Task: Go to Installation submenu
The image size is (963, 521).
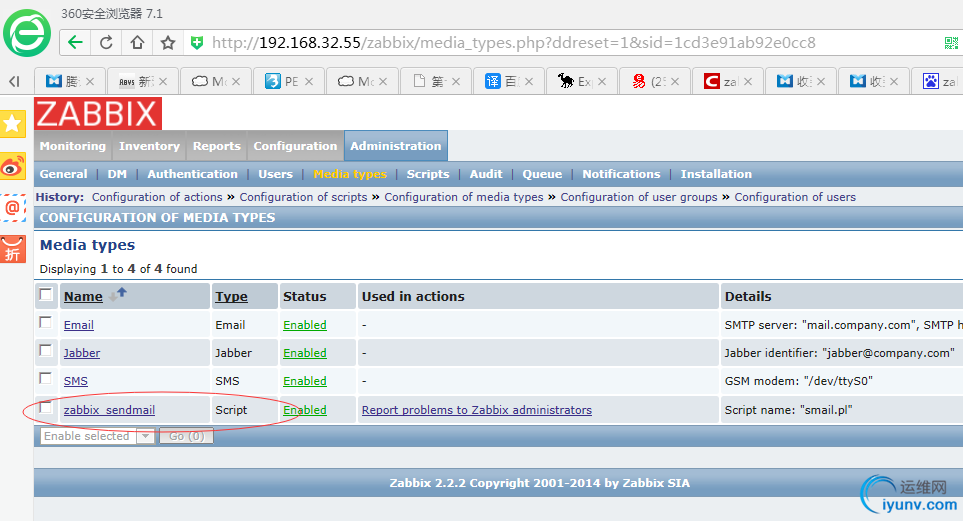Action: [715, 174]
